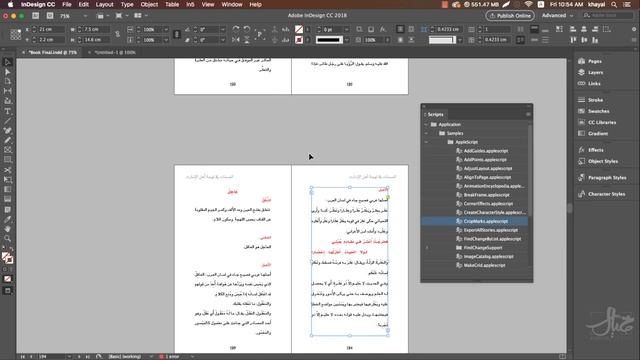640x360 pixels.
Task: Select the Line tool
Action: click(7, 121)
